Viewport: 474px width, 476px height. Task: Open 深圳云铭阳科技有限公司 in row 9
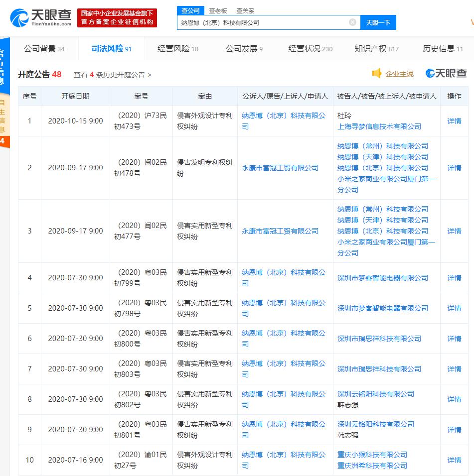[376, 424]
